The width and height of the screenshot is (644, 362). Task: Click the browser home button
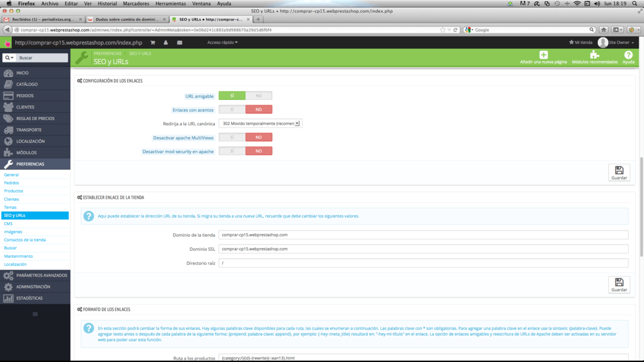[604, 30]
